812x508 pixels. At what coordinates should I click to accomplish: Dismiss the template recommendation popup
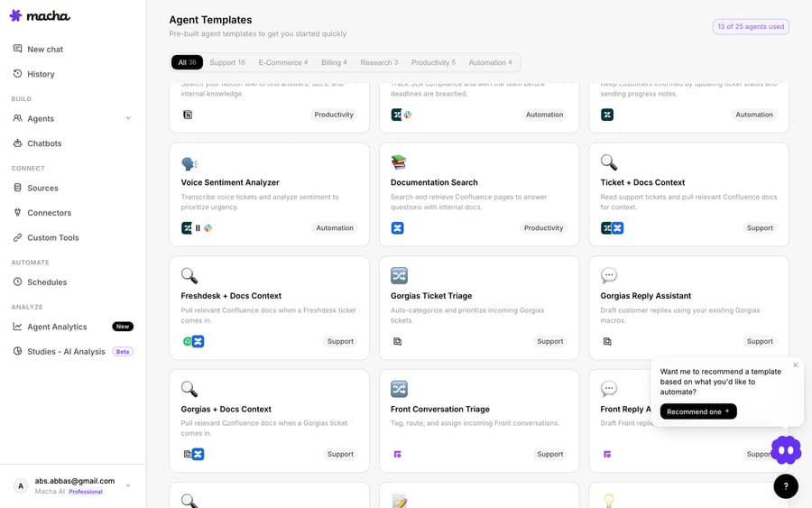tap(796, 365)
